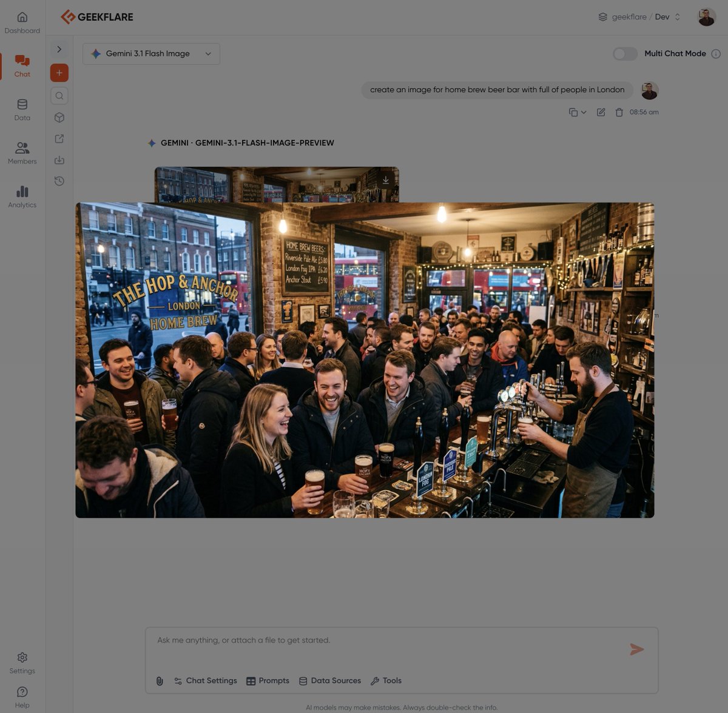
Task: Open the Dashboard page from sidebar
Action: (22, 23)
